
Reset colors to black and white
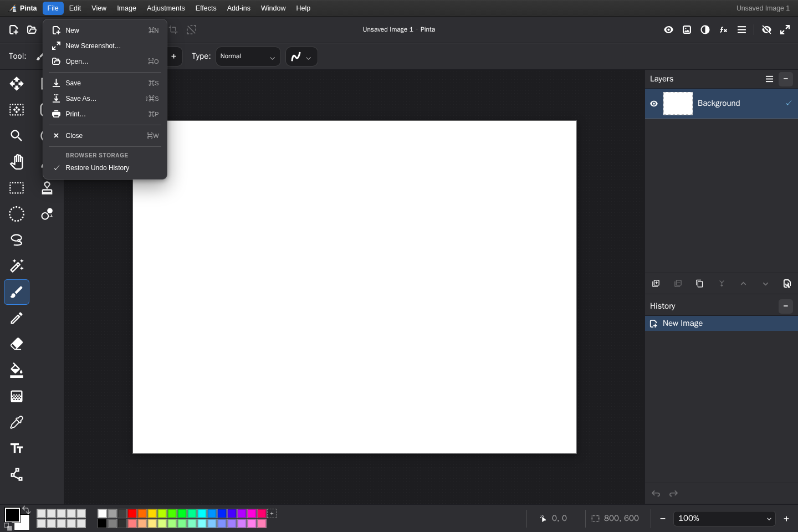pyautogui.click(x=8, y=526)
